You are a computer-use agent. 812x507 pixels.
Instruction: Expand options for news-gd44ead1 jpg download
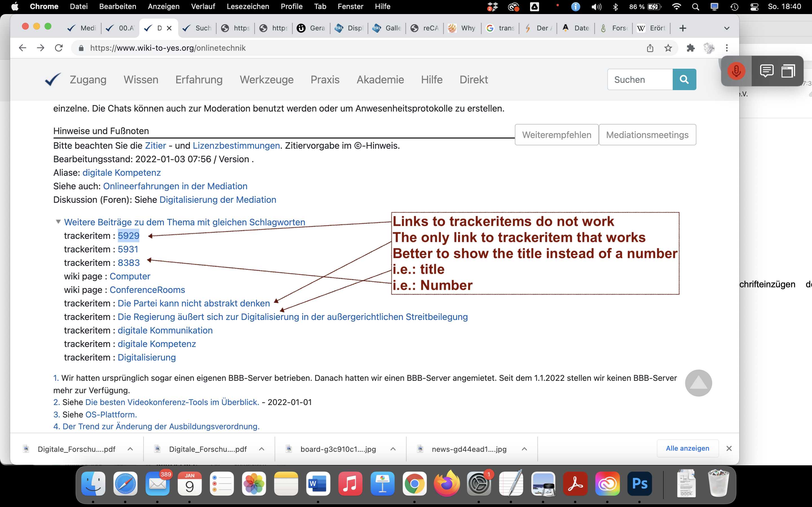pos(524,449)
